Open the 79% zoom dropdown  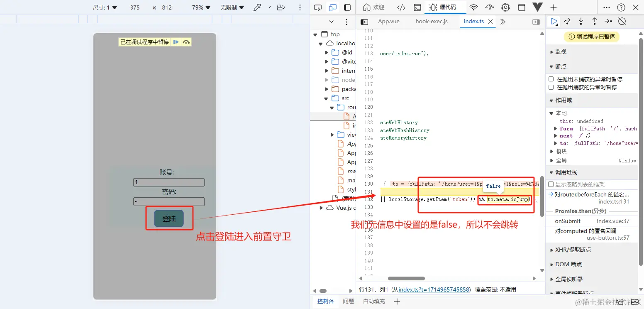tap(201, 7)
